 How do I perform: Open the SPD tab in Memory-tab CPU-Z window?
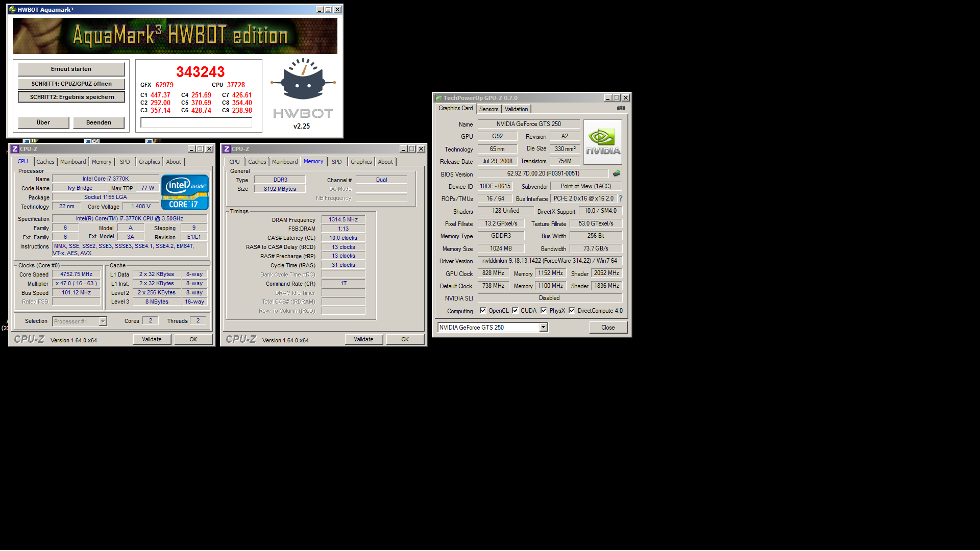point(337,162)
